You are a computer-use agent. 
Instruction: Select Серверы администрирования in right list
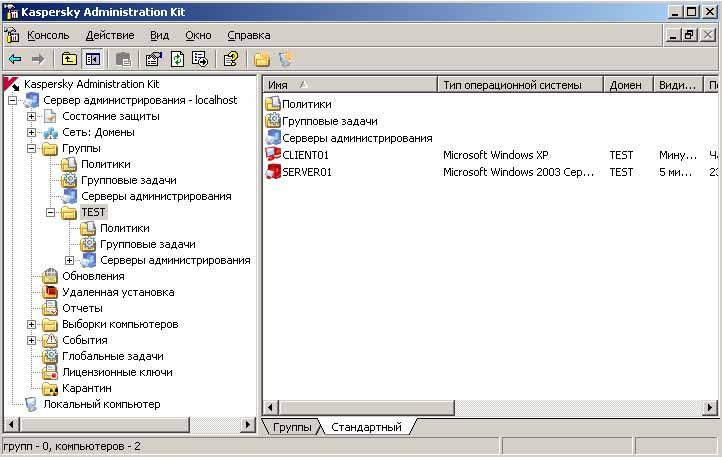[x=357, y=138]
